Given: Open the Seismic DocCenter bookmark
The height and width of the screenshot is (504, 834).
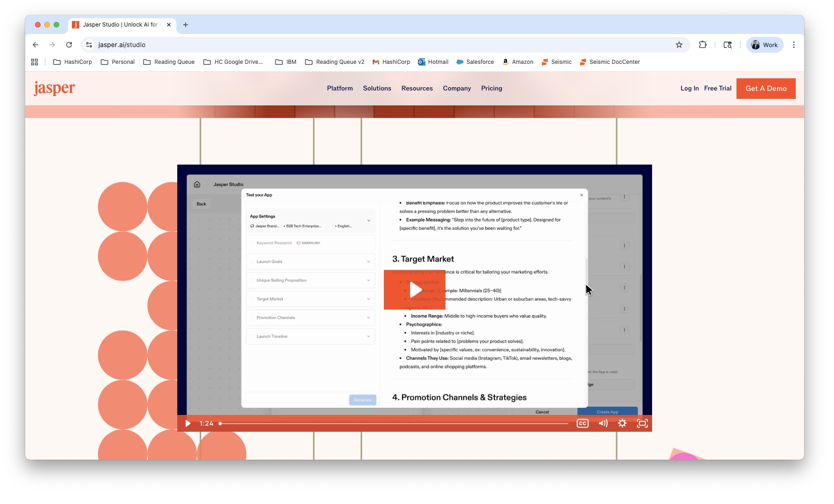Looking at the screenshot, I should click(609, 62).
